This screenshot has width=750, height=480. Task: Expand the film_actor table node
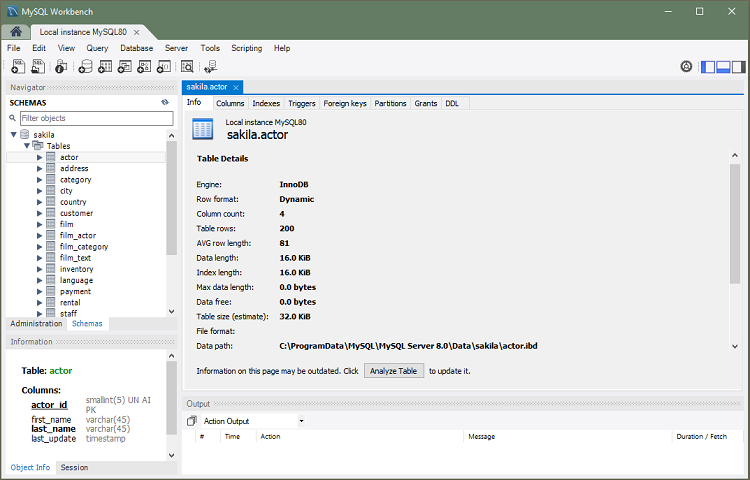click(x=40, y=235)
